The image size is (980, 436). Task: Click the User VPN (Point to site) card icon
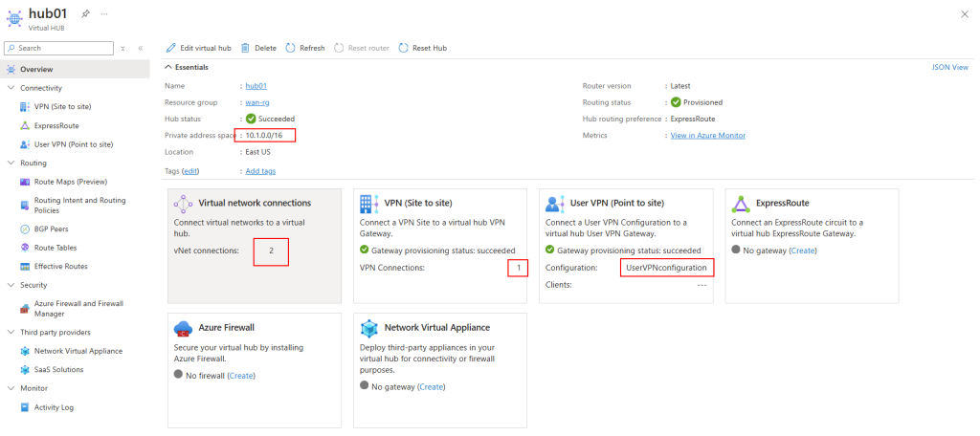[555, 204]
